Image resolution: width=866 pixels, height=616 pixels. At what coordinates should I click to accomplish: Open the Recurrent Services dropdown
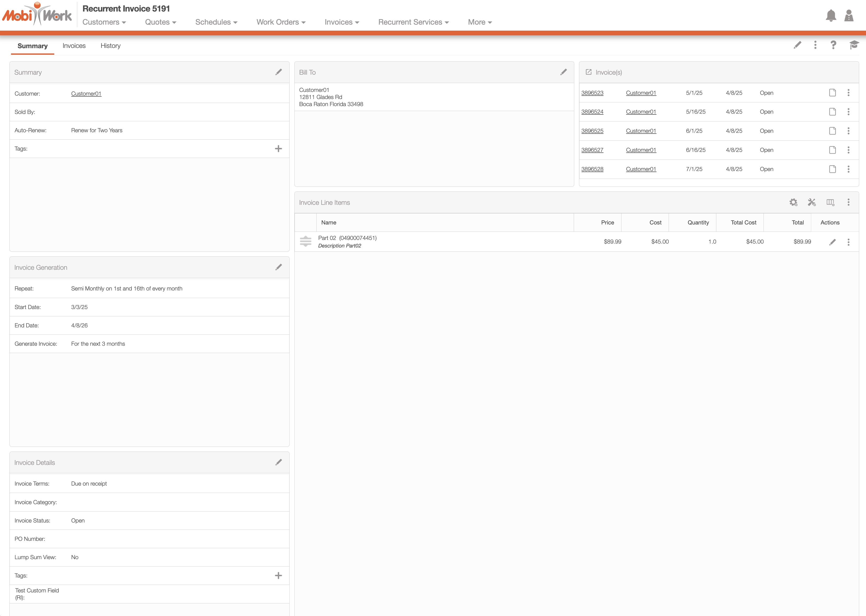[413, 22]
